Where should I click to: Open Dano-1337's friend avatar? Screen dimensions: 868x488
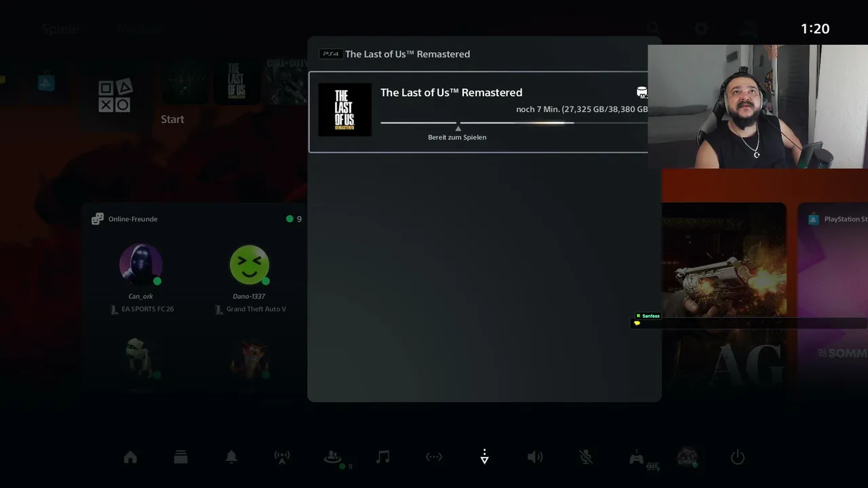click(x=249, y=264)
